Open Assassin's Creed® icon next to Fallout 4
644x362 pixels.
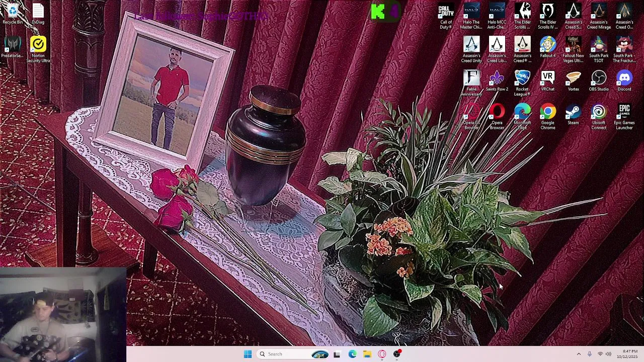(x=522, y=50)
